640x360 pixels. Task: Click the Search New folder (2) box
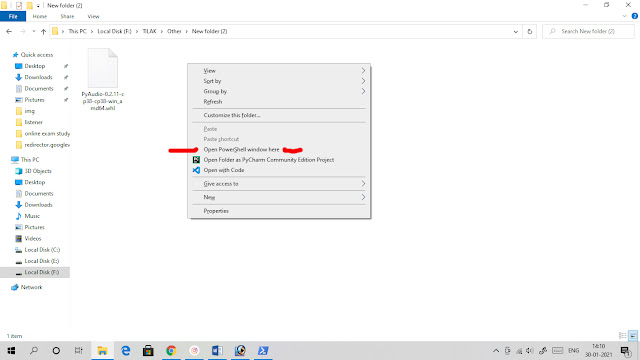588,31
